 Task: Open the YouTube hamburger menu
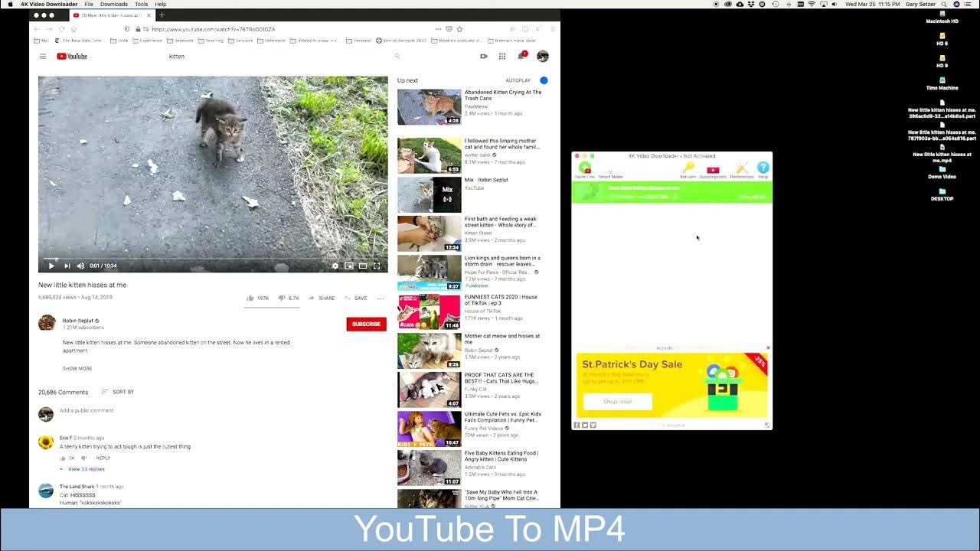(43, 56)
